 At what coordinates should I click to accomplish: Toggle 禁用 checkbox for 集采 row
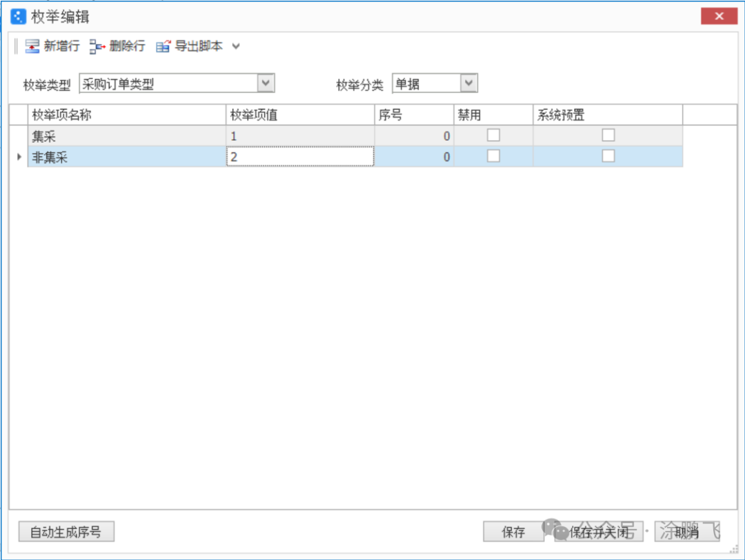(493, 135)
